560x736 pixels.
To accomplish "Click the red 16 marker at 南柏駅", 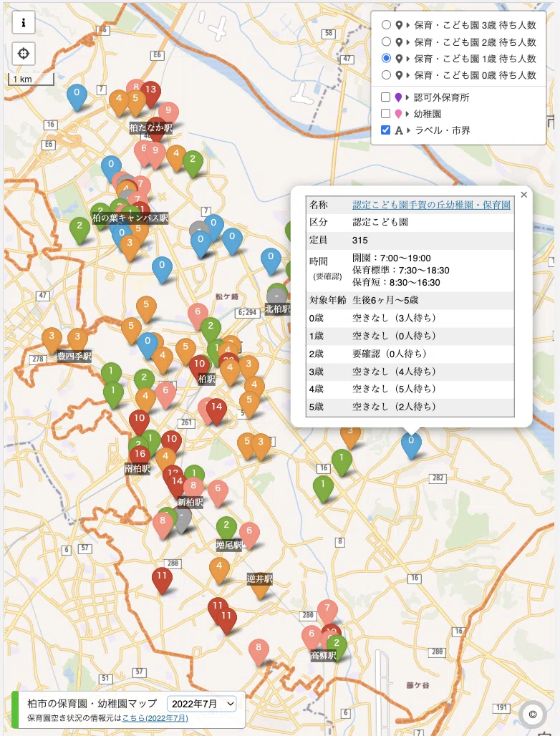I will [140, 455].
